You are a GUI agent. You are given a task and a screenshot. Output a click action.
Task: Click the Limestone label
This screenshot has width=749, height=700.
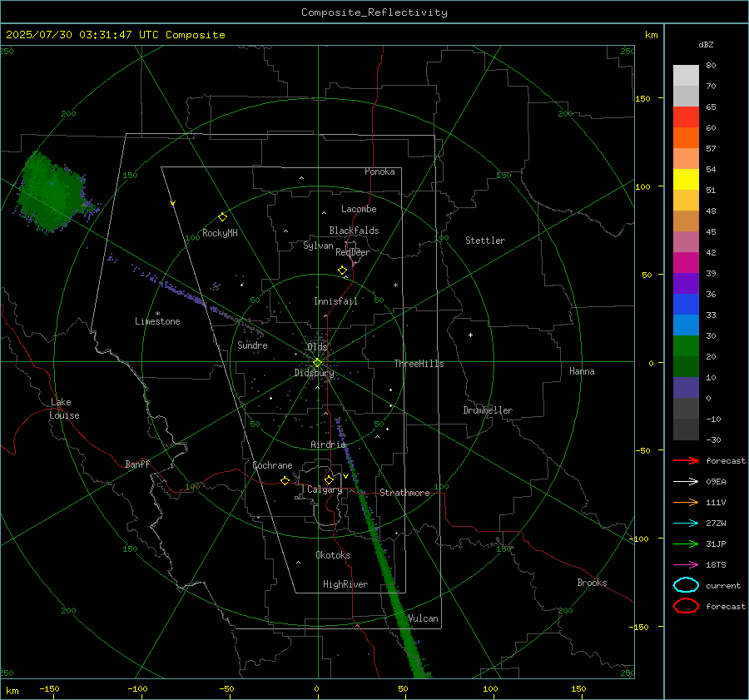157,321
